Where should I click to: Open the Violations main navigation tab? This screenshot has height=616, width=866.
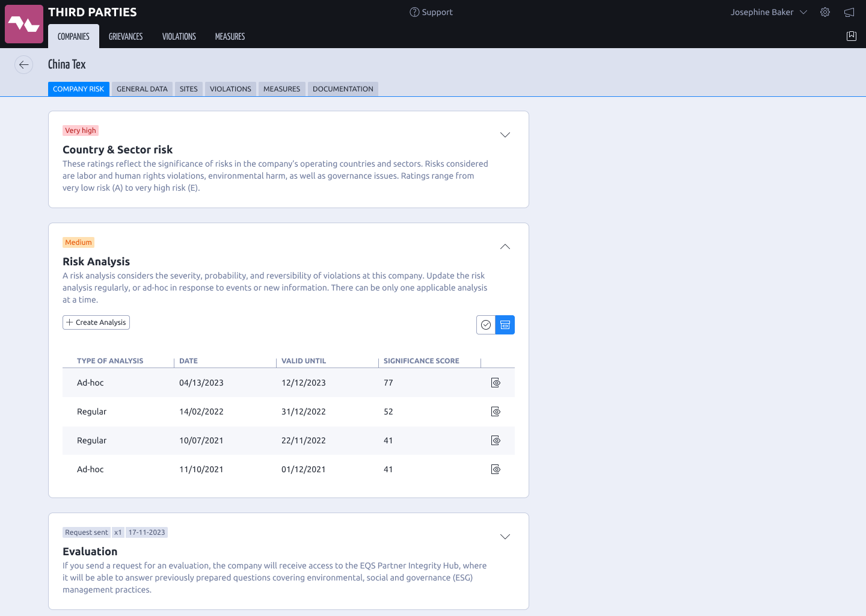point(179,36)
